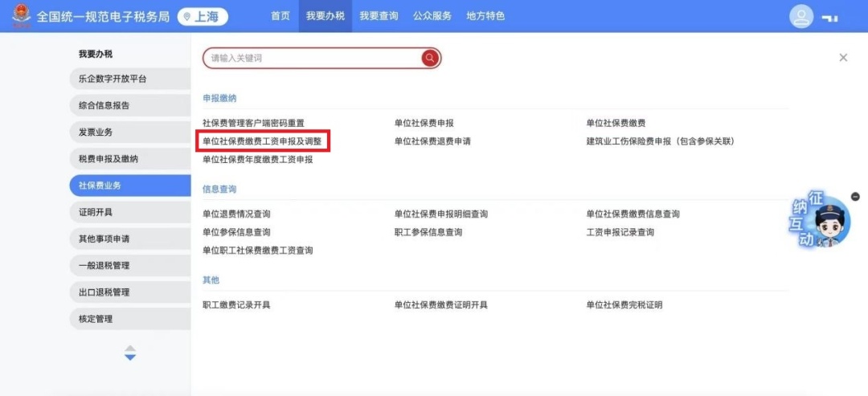Minimize the 征纳互动 floating widget
This screenshot has height=396, width=868.
(x=855, y=196)
